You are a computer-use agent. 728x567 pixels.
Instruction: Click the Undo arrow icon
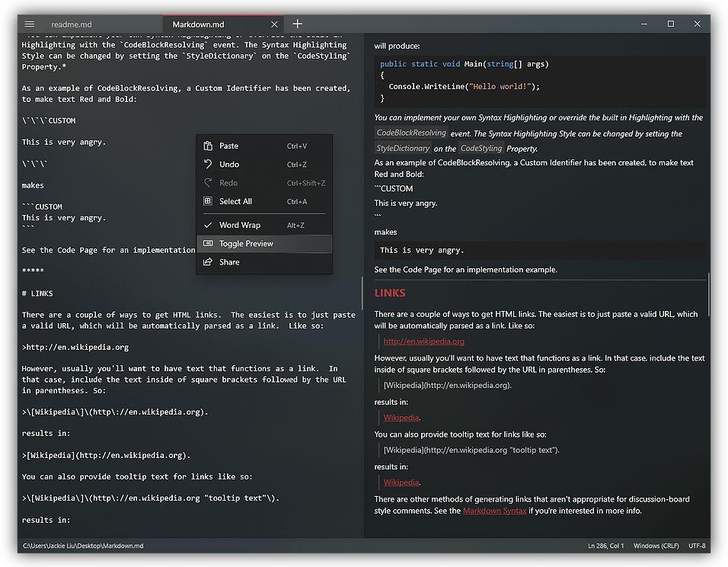208,164
